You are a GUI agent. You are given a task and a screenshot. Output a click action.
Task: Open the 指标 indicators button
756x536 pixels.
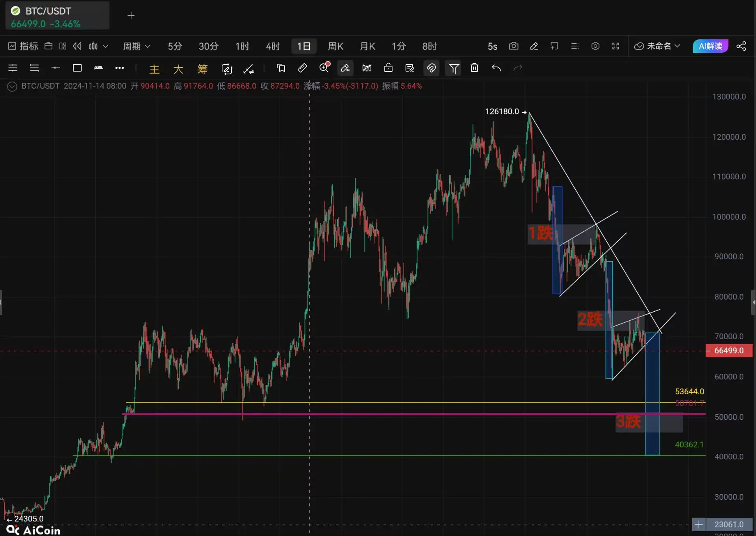click(23, 46)
